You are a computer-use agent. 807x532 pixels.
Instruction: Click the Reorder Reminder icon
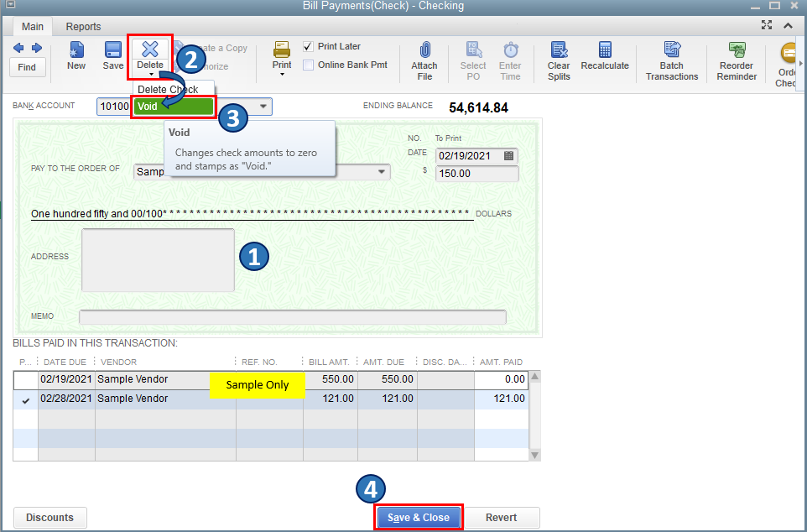[x=737, y=50]
